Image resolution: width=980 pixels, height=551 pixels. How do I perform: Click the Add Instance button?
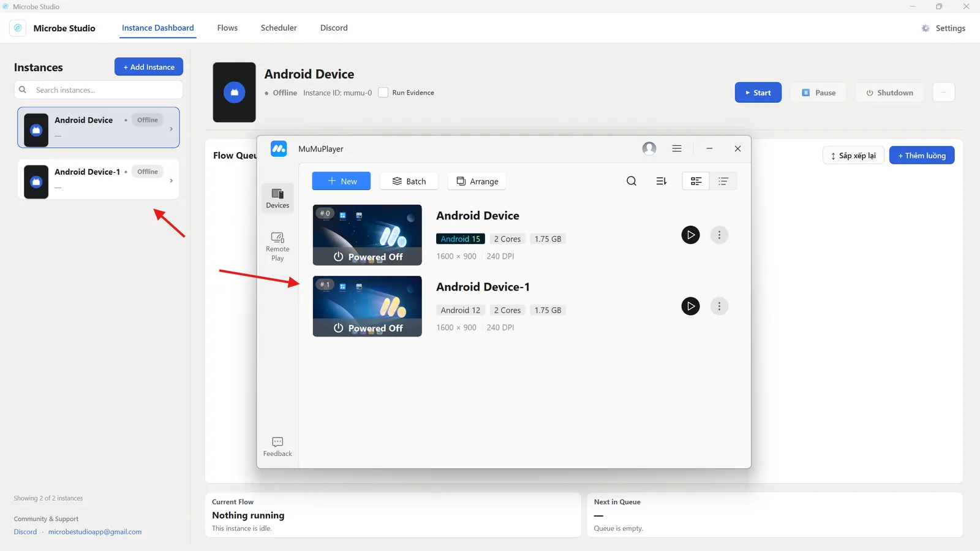coord(149,67)
